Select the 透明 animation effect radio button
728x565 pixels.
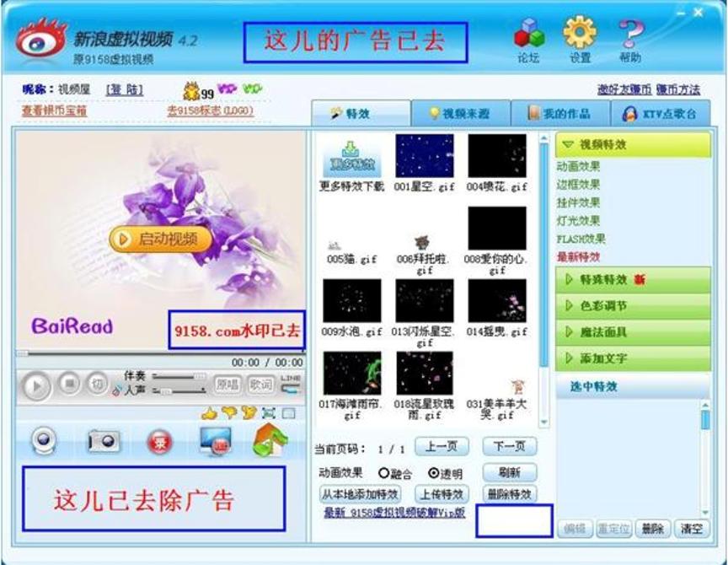[432, 472]
